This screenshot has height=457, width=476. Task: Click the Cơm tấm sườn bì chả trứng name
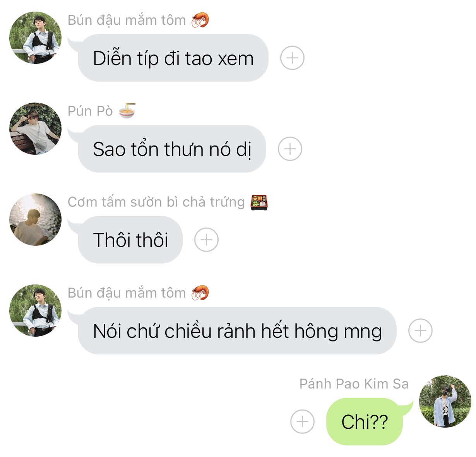pyautogui.click(x=156, y=202)
